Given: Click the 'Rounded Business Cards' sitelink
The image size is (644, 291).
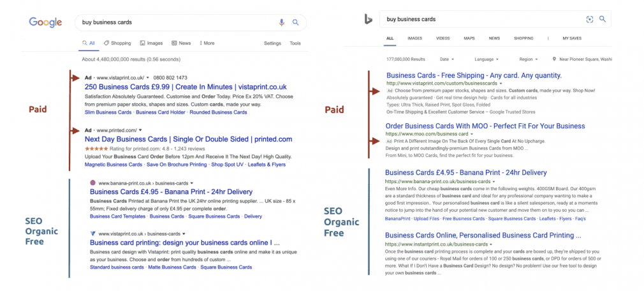Looking at the screenshot, I should point(218,112).
